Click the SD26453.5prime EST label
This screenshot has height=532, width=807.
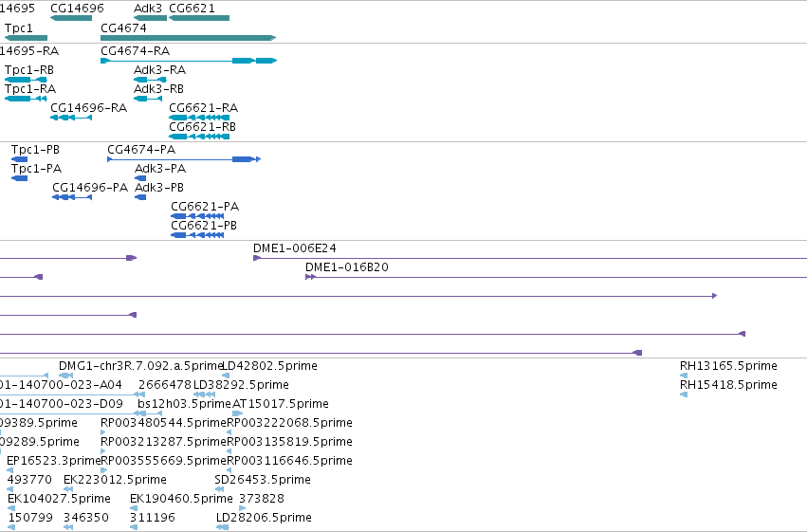pyautogui.click(x=263, y=480)
